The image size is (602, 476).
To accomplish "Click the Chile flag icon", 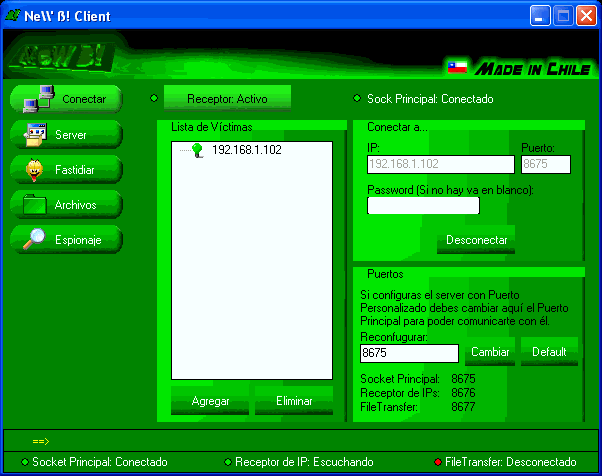I will (457, 68).
